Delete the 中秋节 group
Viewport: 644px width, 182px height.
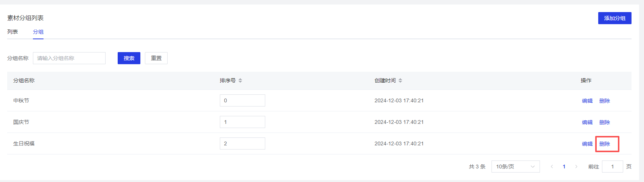tap(605, 101)
